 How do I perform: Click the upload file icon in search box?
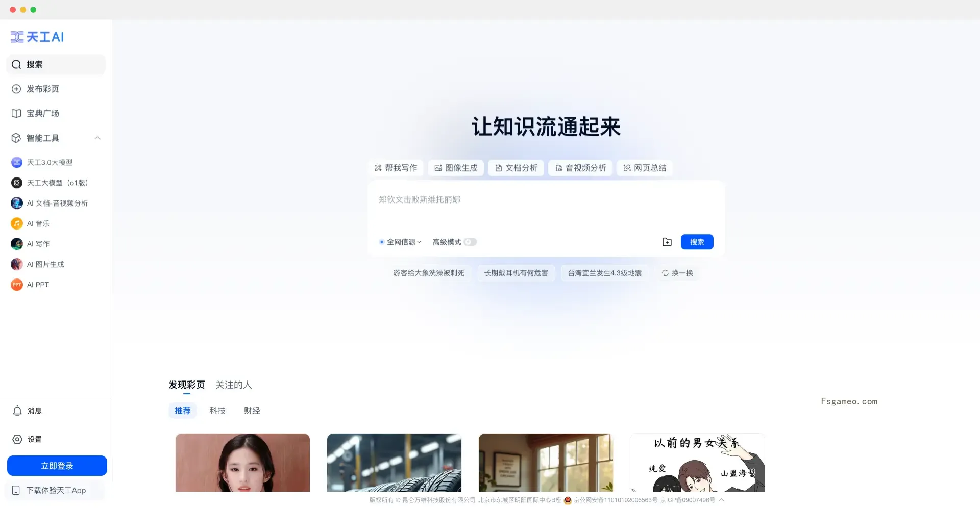[x=667, y=242]
